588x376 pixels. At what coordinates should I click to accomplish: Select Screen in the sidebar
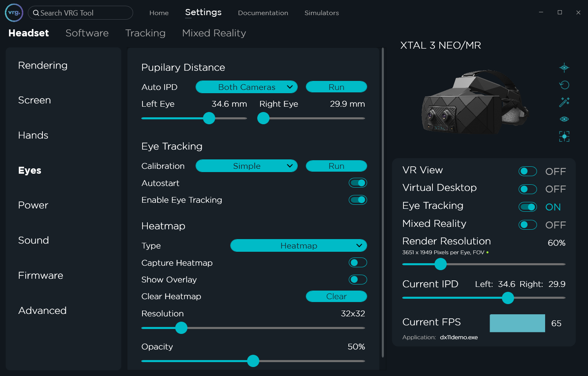[34, 100]
